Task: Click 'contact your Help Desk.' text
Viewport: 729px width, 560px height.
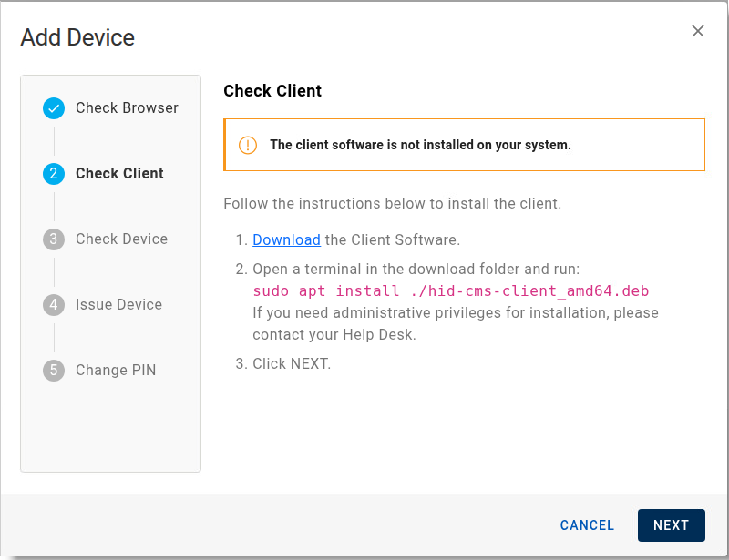Action: [x=334, y=334]
